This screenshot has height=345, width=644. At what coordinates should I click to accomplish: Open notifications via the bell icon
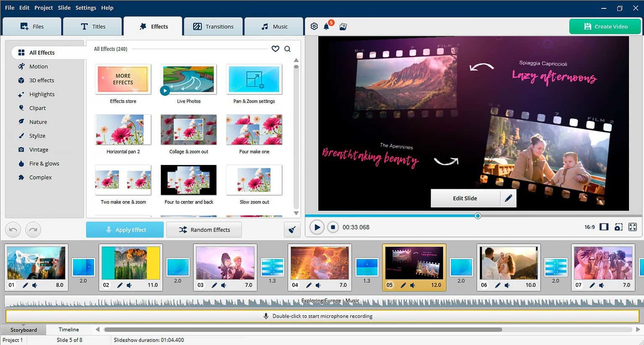coord(327,26)
